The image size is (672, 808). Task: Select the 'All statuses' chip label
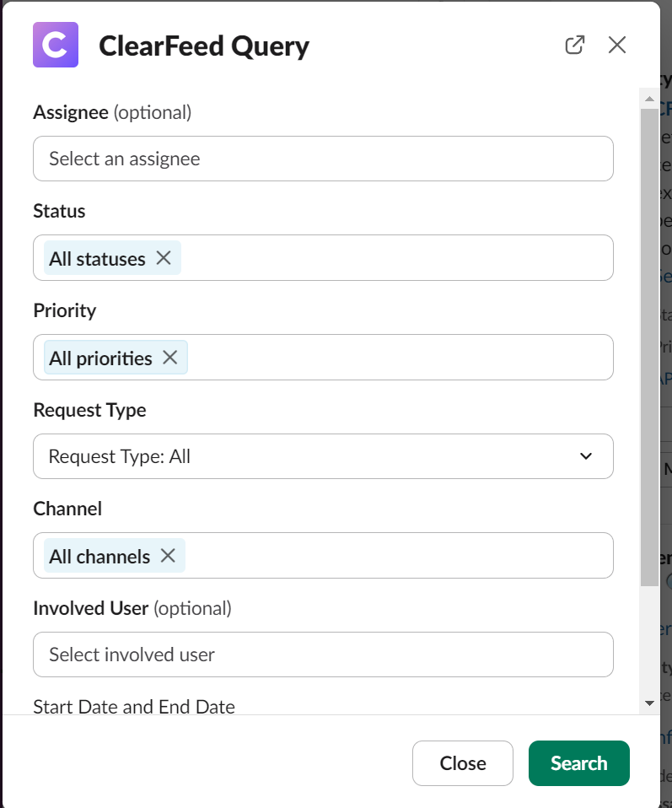click(x=97, y=259)
